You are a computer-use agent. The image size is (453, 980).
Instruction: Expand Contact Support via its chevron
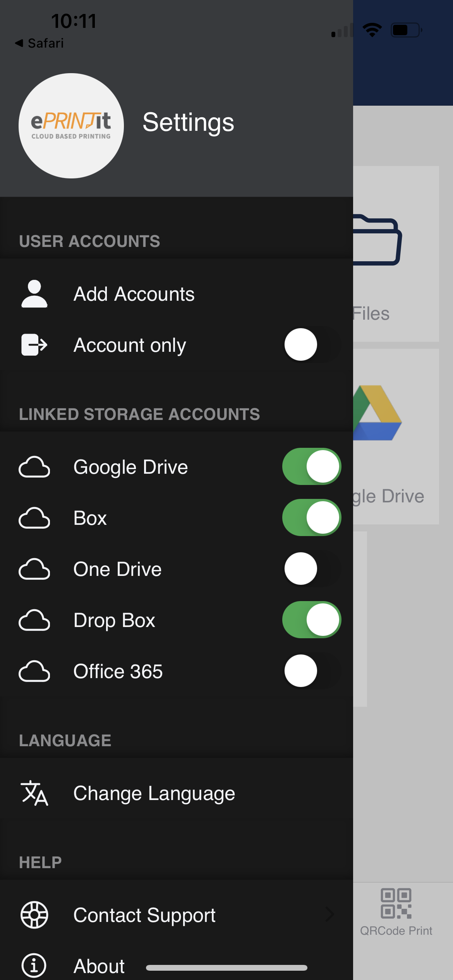(x=329, y=915)
